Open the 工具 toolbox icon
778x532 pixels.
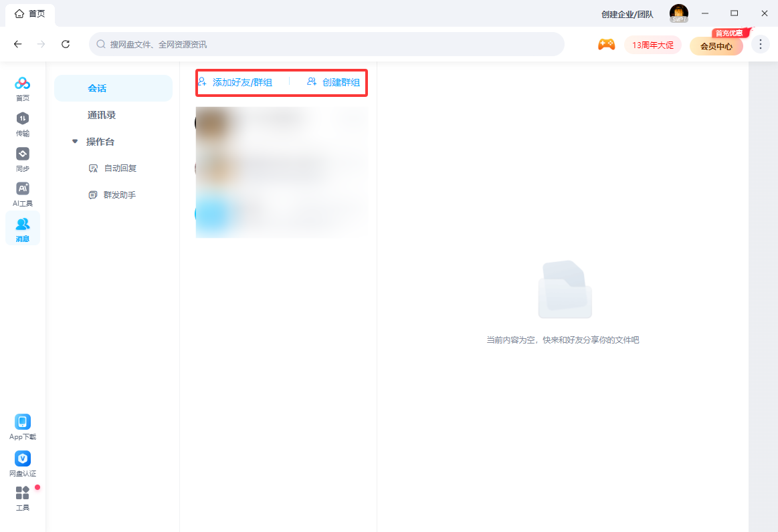tap(23, 498)
